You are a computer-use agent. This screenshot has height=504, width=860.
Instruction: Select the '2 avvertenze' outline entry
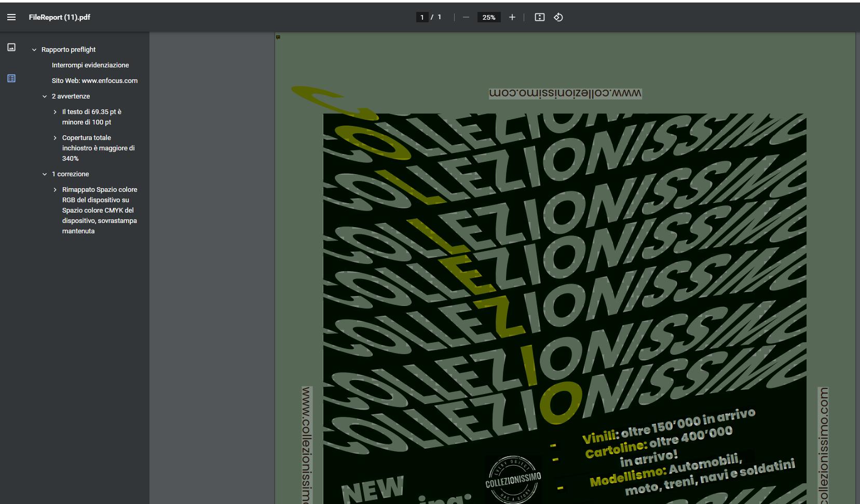[71, 96]
